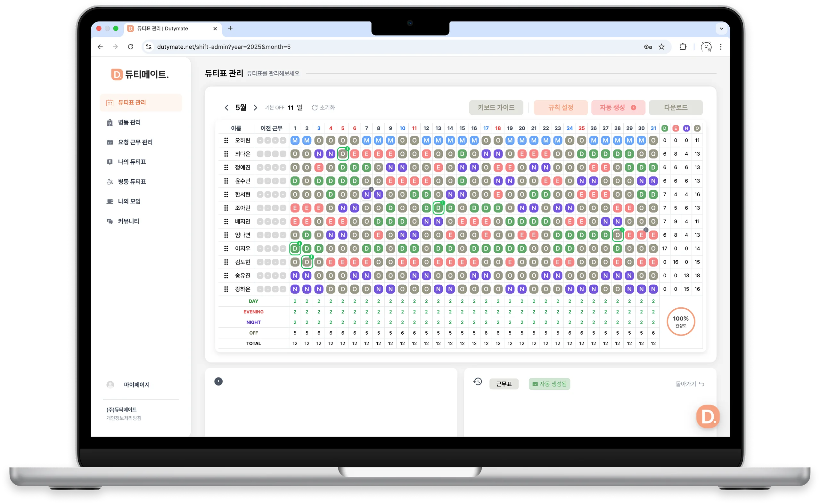
Task: Grab drag handle for 최다은 row
Action: click(x=226, y=154)
